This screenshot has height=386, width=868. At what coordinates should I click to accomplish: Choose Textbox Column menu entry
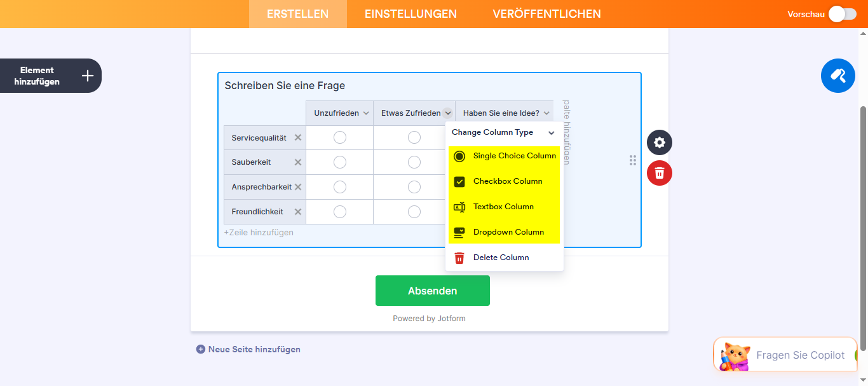click(505, 207)
